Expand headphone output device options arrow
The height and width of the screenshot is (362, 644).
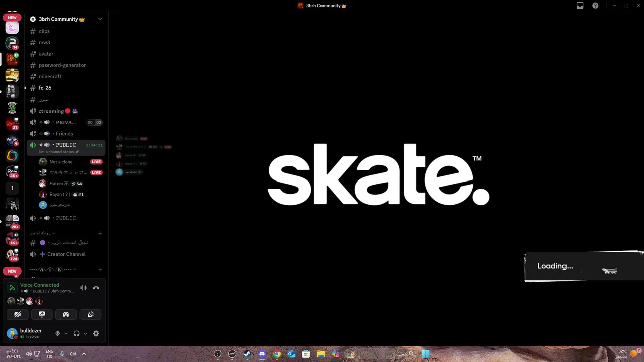coord(85,334)
